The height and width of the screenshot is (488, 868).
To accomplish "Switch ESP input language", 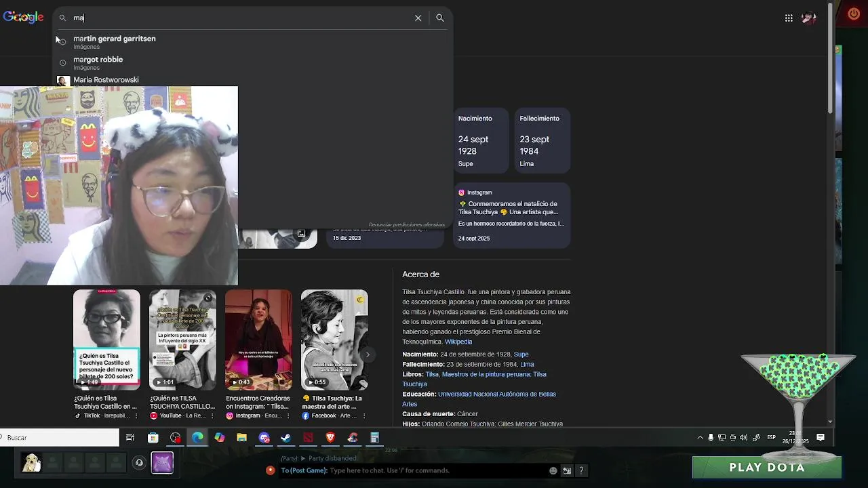I will pos(771,438).
